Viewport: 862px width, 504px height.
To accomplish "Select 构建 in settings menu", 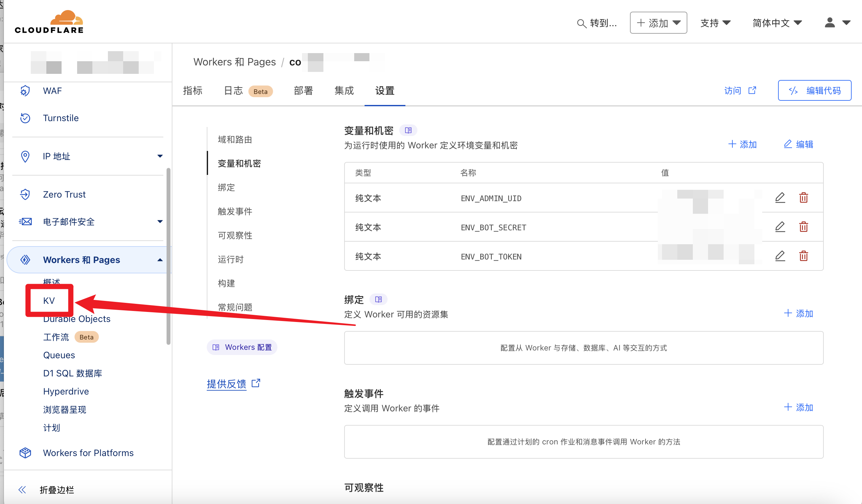I will pyautogui.click(x=226, y=283).
